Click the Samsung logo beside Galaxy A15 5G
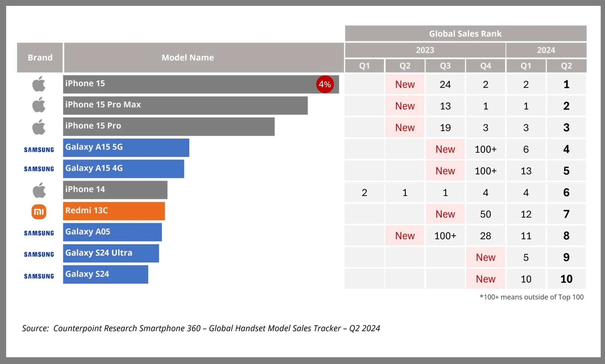 point(39,150)
